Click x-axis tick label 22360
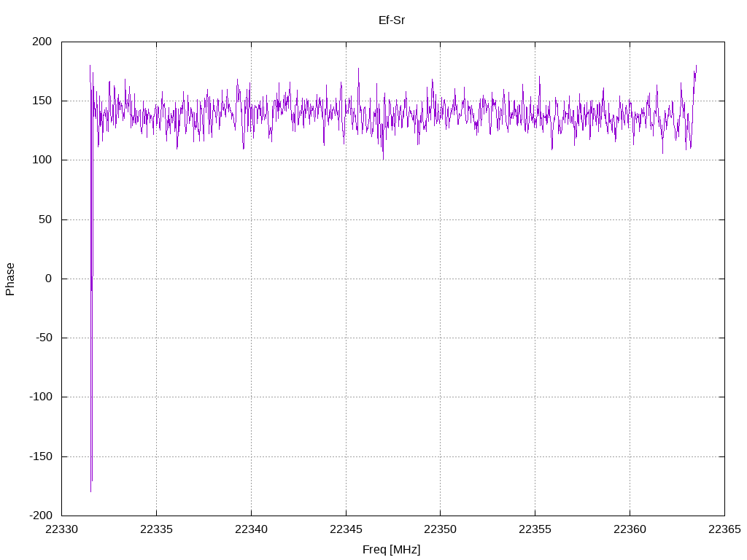Viewport: 747px width, 560px height. [630, 529]
